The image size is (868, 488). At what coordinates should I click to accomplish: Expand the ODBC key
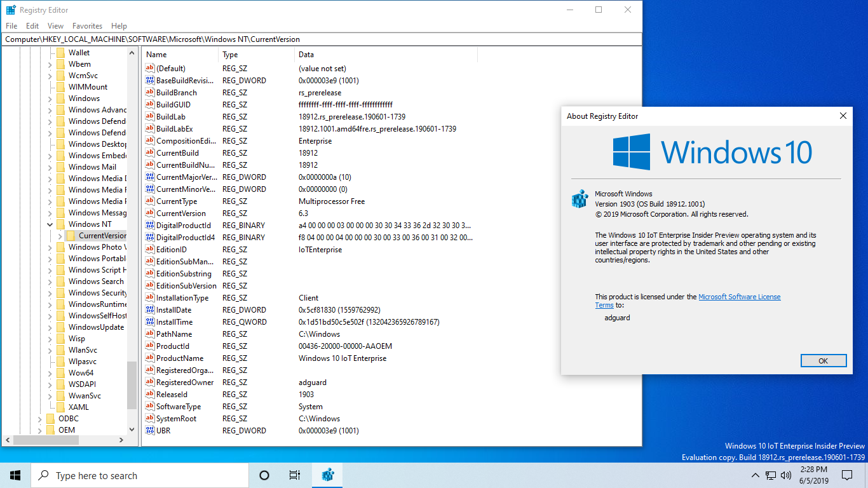(x=40, y=419)
